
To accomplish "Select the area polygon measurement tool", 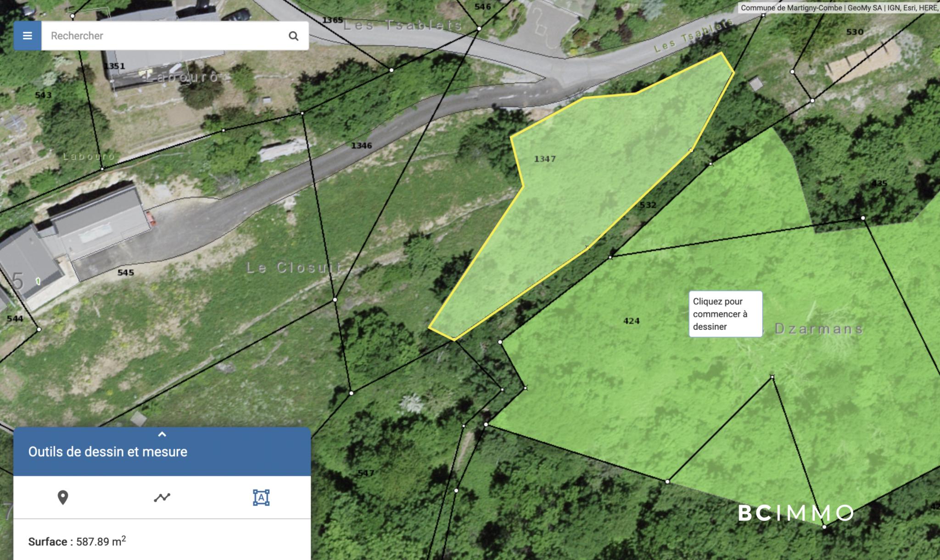I will (x=261, y=497).
